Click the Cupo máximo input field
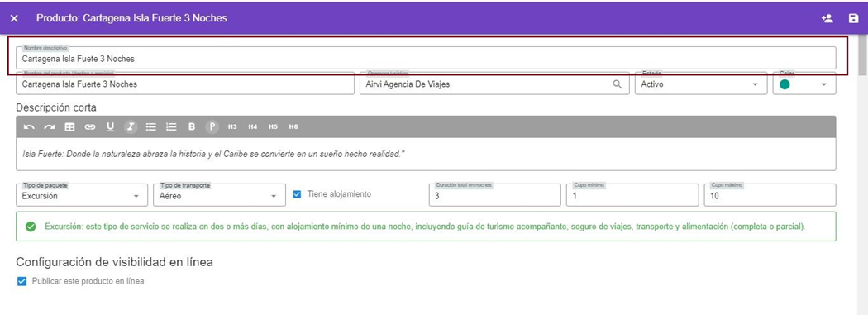Screen dimensions: 868x315 [x=770, y=195]
